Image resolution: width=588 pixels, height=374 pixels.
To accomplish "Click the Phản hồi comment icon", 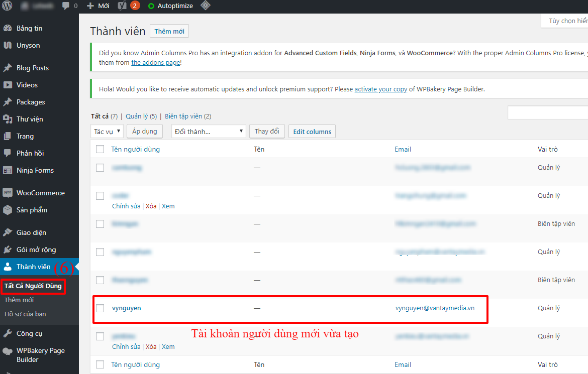I will [8, 153].
